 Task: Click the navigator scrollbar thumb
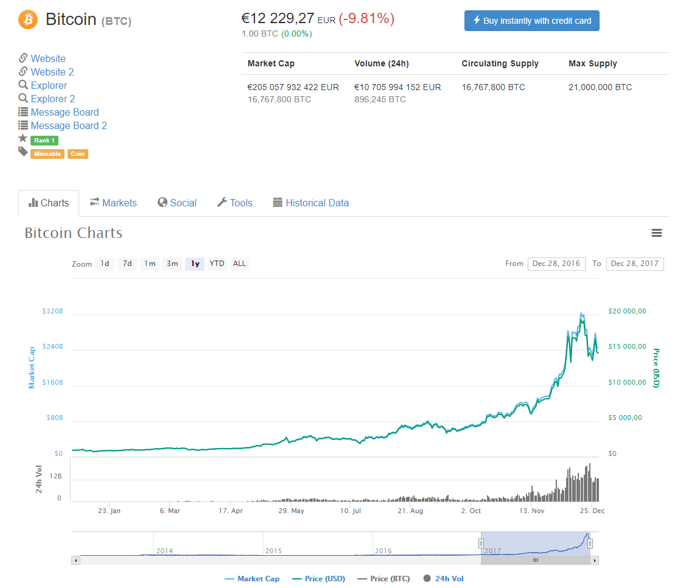click(x=536, y=561)
